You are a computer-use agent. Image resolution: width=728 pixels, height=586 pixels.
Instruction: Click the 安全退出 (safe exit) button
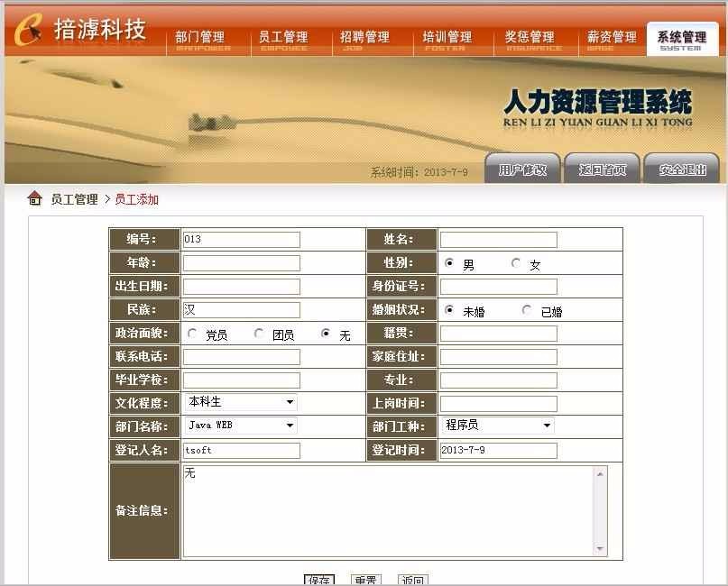pyautogui.click(x=682, y=168)
